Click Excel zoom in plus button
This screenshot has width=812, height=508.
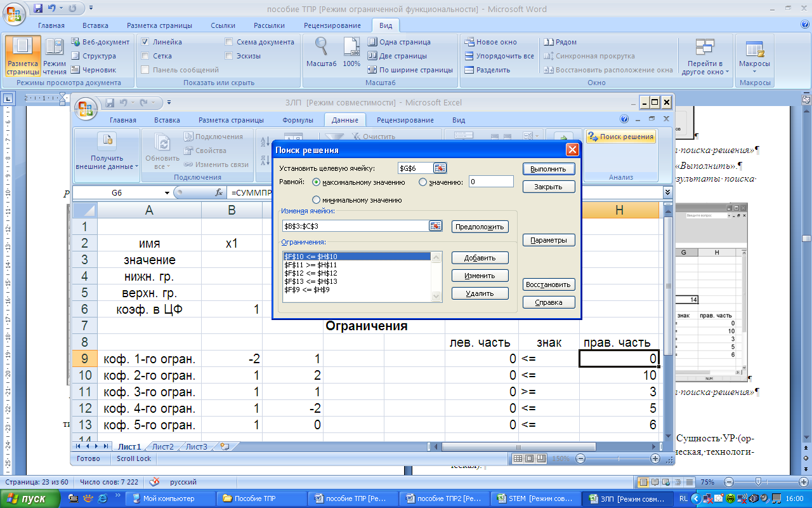tap(655, 458)
